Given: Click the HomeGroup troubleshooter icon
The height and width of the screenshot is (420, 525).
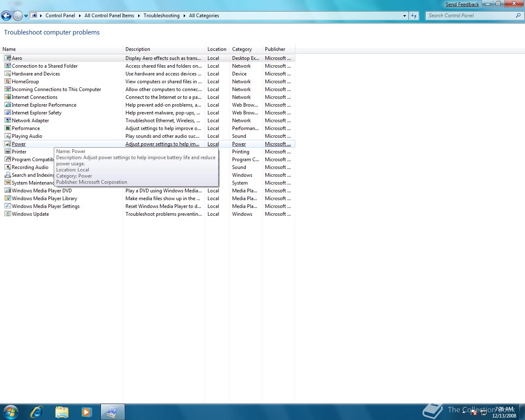Looking at the screenshot, I should pyautogui.click(x=8, y=82).
